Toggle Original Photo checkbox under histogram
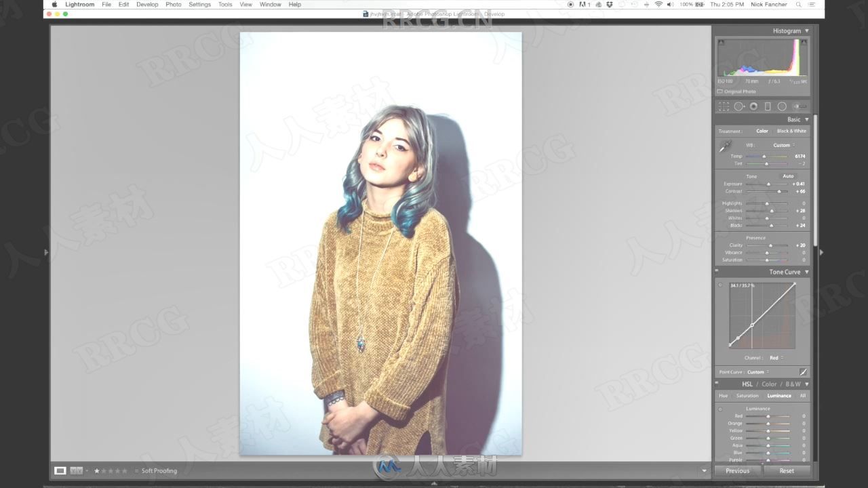Screen dimensions: 868x488 [x=720, y=91]
